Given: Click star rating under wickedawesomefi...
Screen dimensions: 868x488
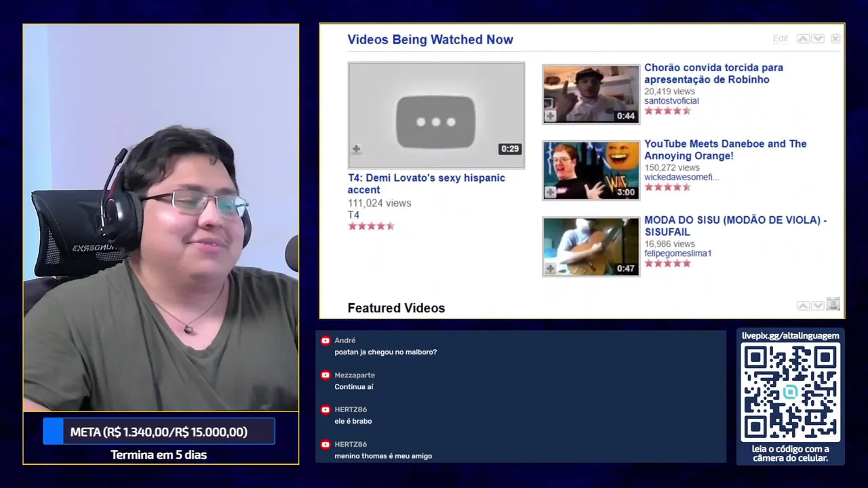Looking at the screenshot, I should pyautogui.click(x=667, y=187).
